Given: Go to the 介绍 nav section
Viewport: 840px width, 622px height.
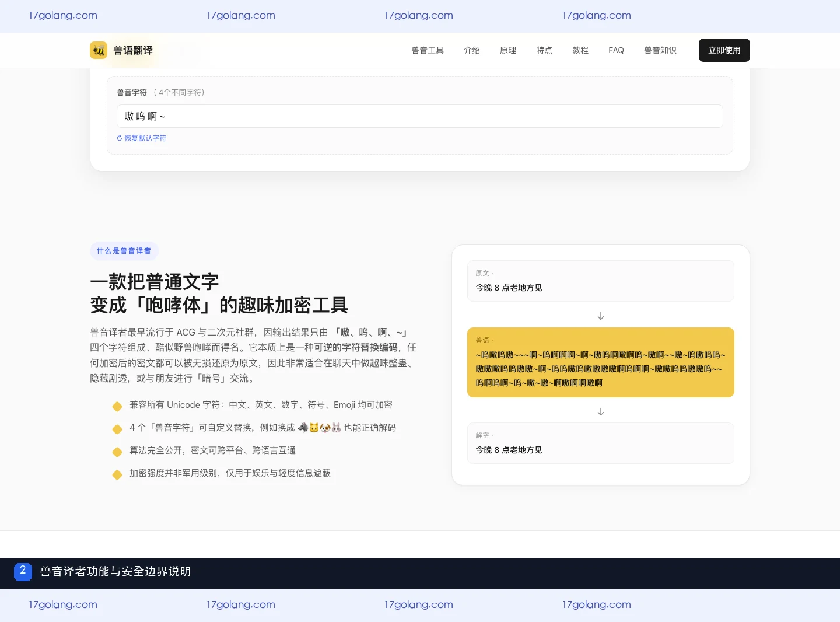Looking at the screenshot, I should 472,50.
